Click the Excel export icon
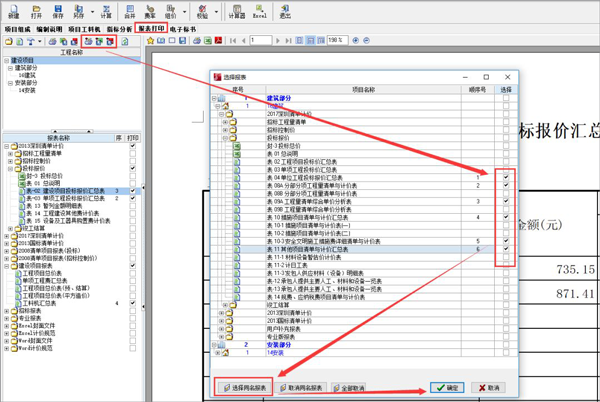The image size is (600, 402). pos(260,11)
